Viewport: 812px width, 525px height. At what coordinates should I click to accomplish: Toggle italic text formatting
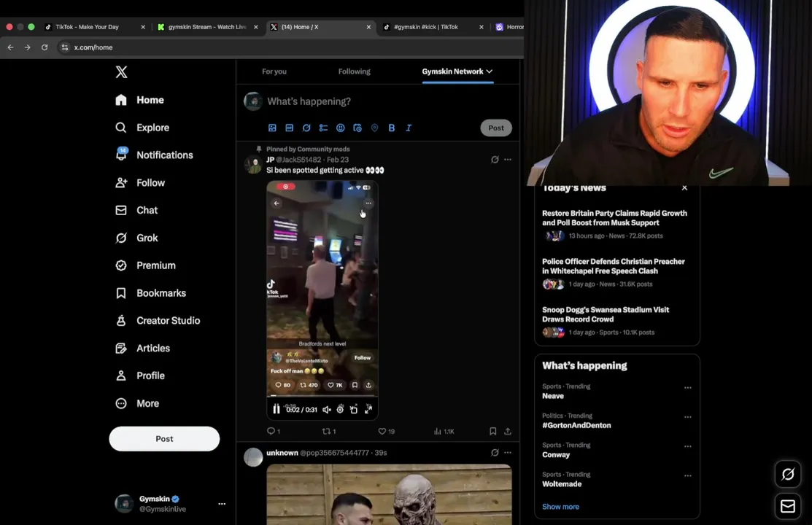(x=409, y=128)
